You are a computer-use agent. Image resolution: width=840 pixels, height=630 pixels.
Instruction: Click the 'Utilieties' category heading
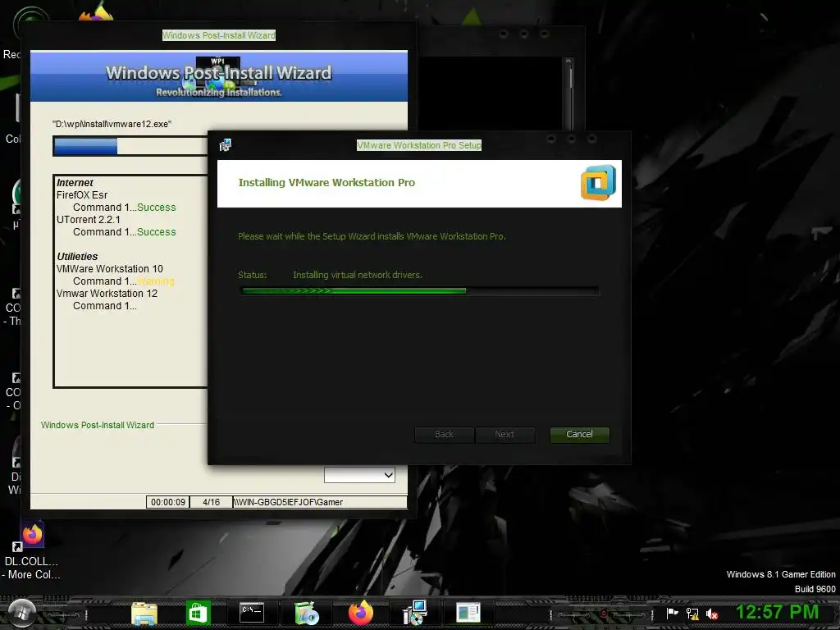coord(77,257)
